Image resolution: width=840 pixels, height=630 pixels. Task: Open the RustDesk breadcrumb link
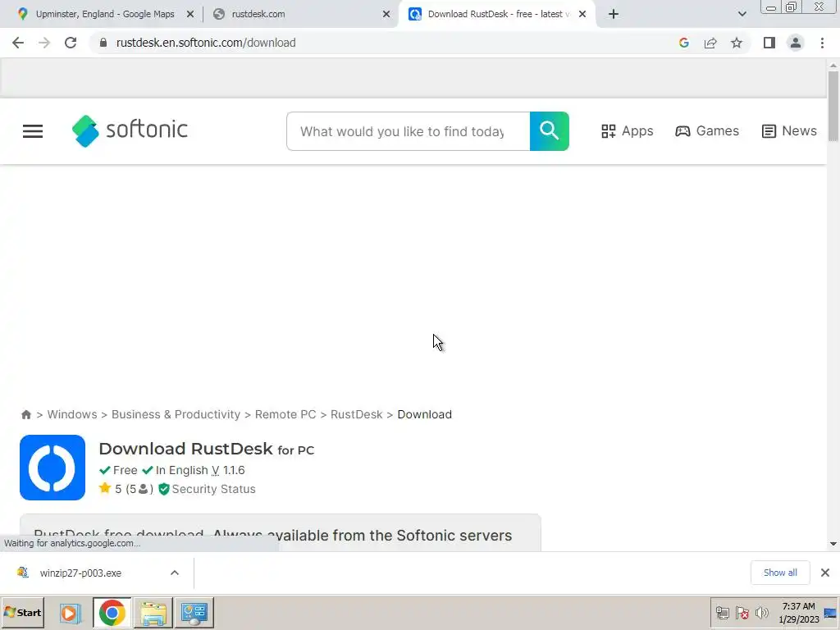(x=356, y=414)
